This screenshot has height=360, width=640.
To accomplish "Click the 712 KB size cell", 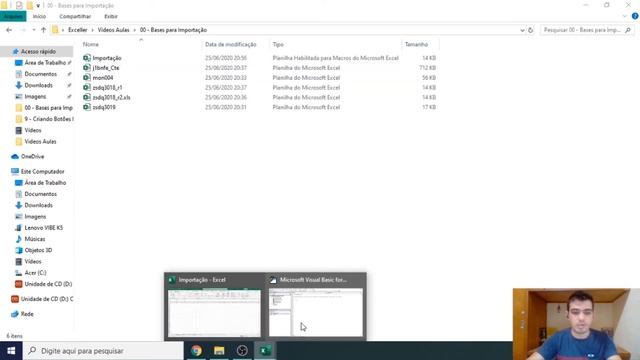I will pos(427,68).
